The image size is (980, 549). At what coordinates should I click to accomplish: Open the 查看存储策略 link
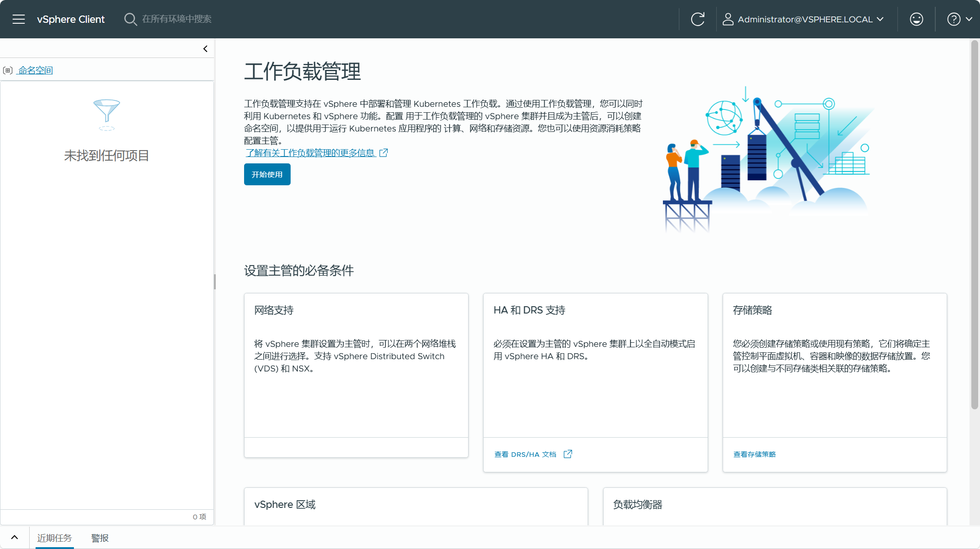754,454
